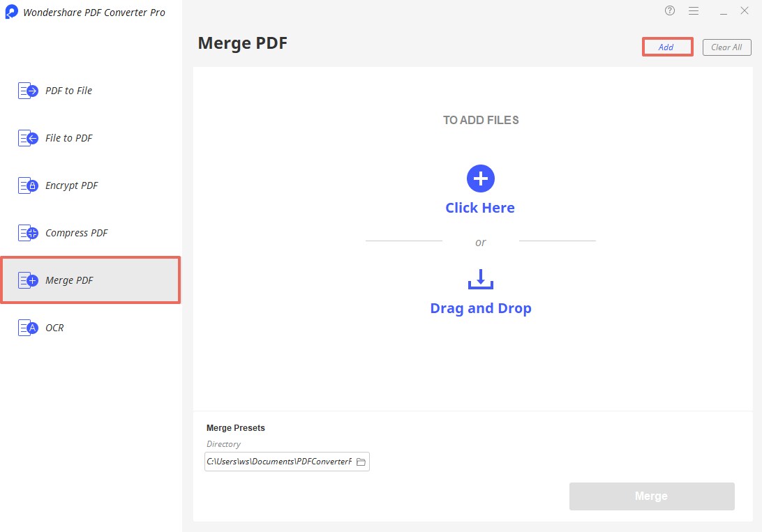Open the help question mark
This screenshot has width=762, height=532.
click(x=669, y=10)
